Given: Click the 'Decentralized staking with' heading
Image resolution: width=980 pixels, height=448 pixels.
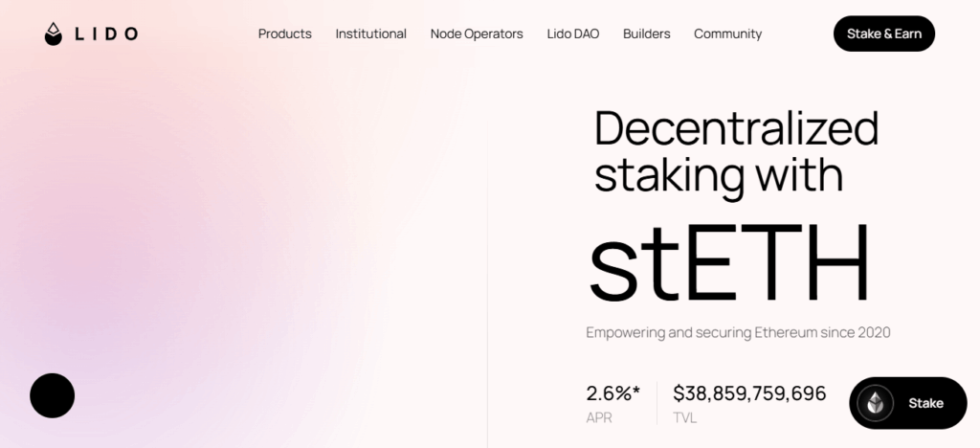Looking at the screenshot, I should point(736,151).
